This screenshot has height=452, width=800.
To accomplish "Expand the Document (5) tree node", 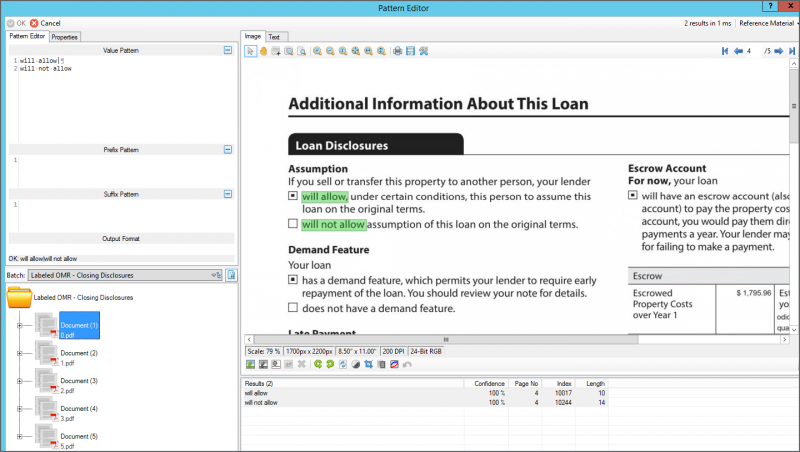I will (x=19, y=436).
